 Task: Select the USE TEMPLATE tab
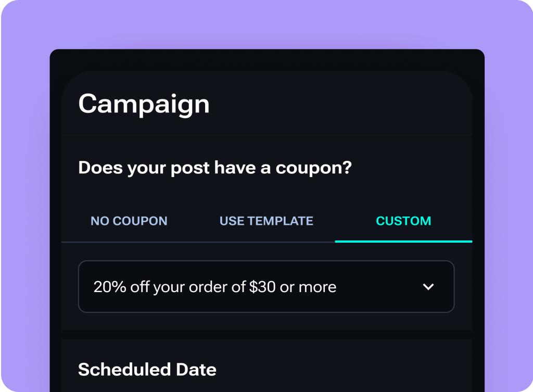tap(266, 221)
